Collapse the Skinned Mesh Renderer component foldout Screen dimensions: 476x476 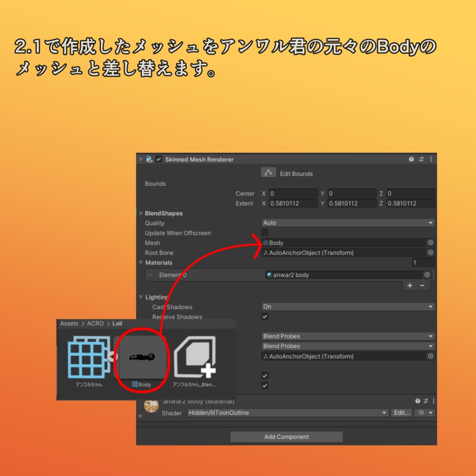coord(140,159)
